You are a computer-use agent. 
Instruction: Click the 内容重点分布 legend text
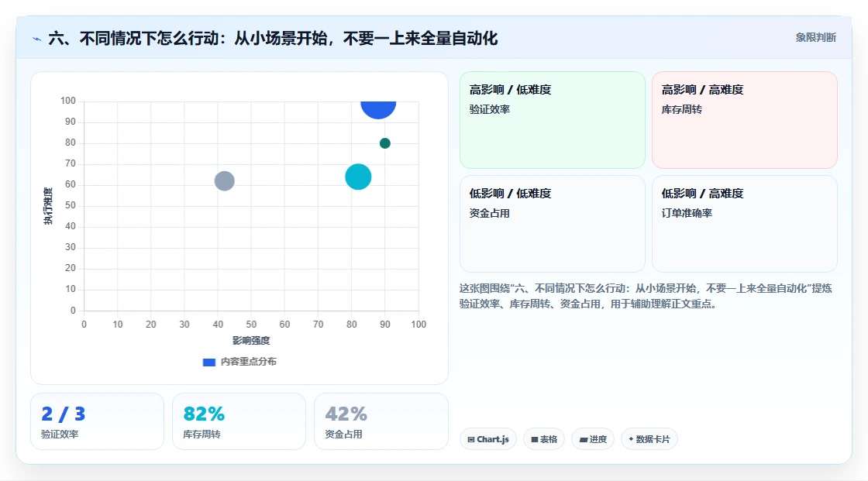coord(249,362)
